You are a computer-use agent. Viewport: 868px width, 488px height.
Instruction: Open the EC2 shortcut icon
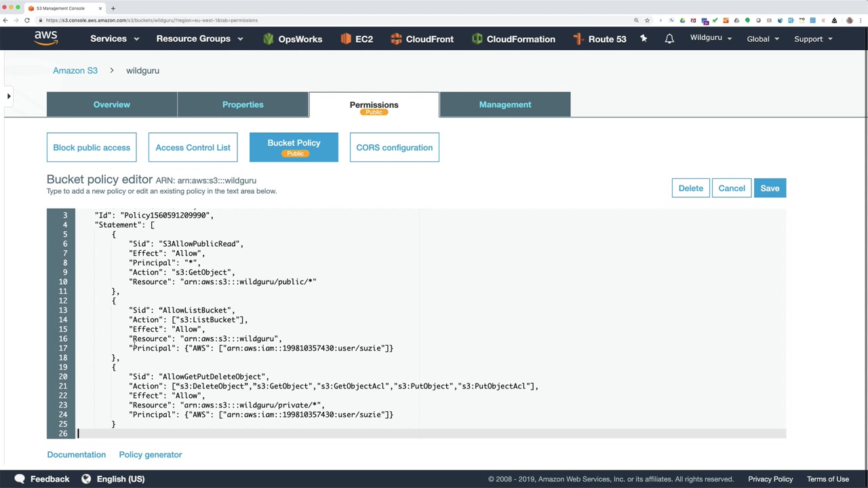[346, 39]
